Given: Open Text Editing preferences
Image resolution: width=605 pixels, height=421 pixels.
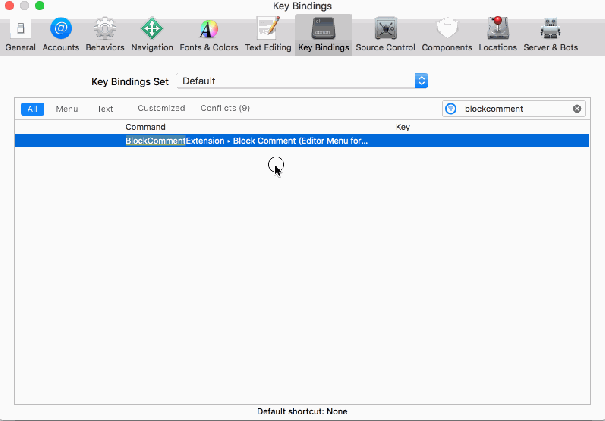Looking at the screenshot, I should pyautogui.click(x=267, y=33).
